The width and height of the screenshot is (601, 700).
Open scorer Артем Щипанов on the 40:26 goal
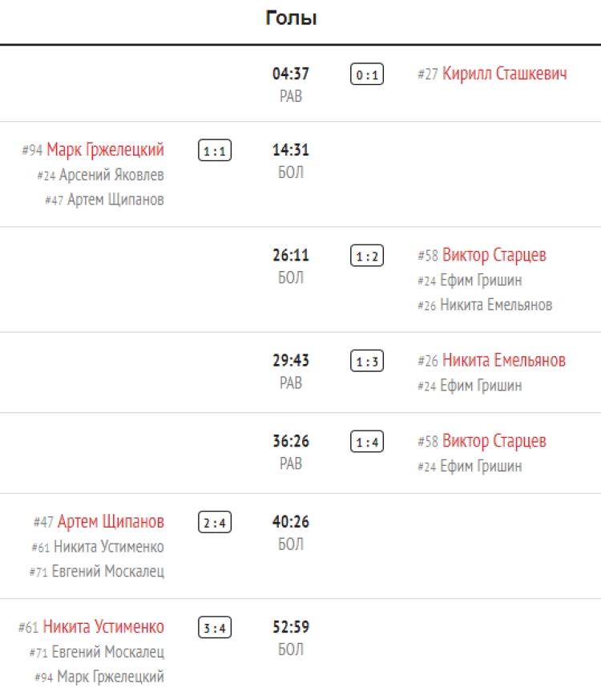pyautogui.click(x=111, y=522)
